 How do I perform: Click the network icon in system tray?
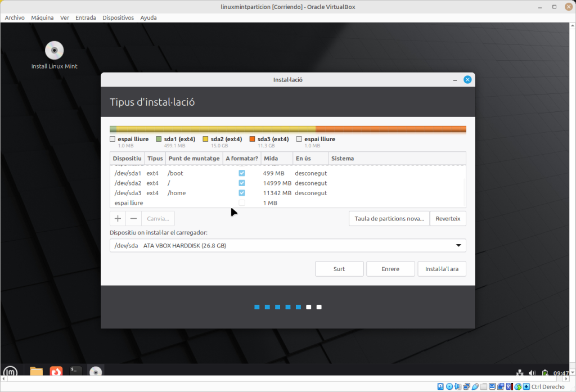pyautogui.click(x=520, y=372)
